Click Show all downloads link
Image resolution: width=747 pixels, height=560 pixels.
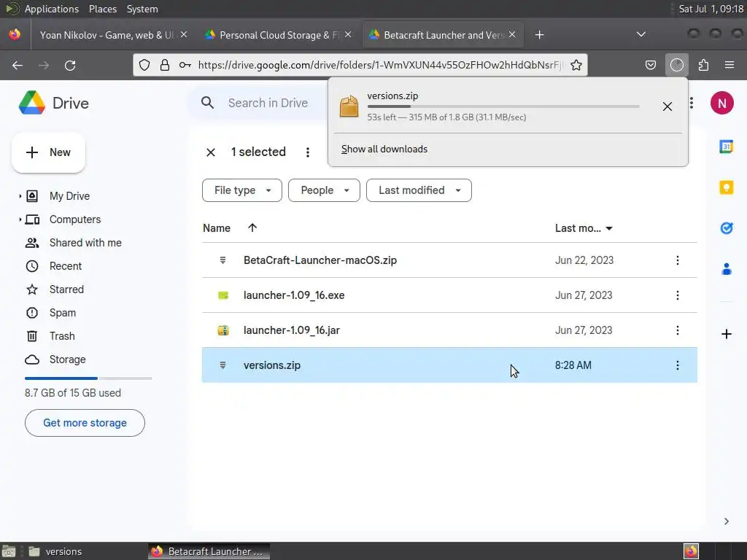tap(384, 149)
